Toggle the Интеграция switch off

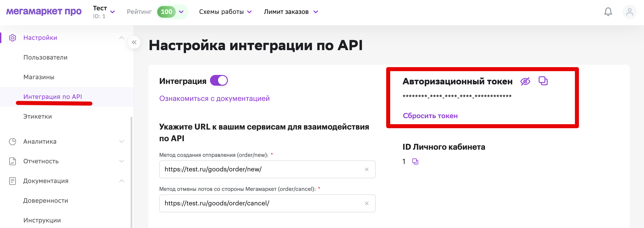click(x=219, y=81)
